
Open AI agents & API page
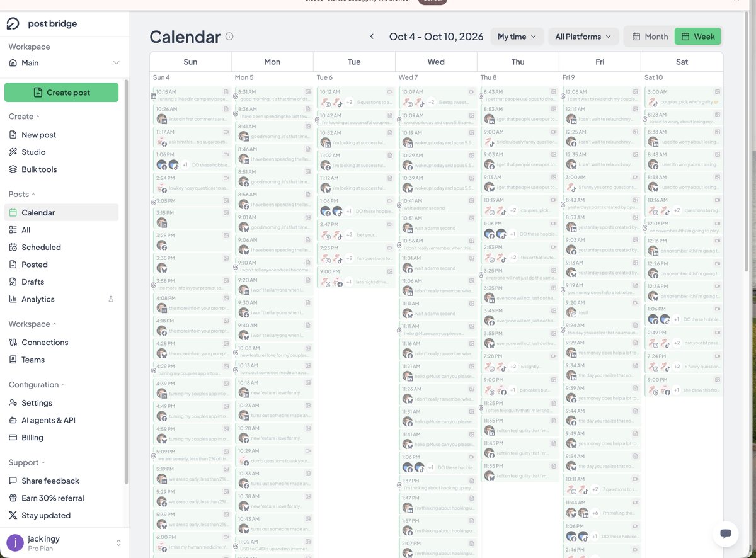coord(61,420)
